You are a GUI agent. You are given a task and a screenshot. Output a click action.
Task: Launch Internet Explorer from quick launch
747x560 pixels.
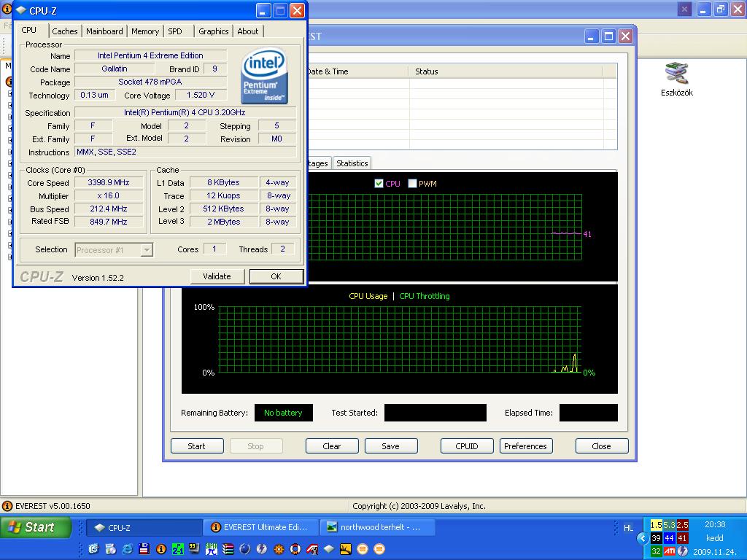click(127, 549)
